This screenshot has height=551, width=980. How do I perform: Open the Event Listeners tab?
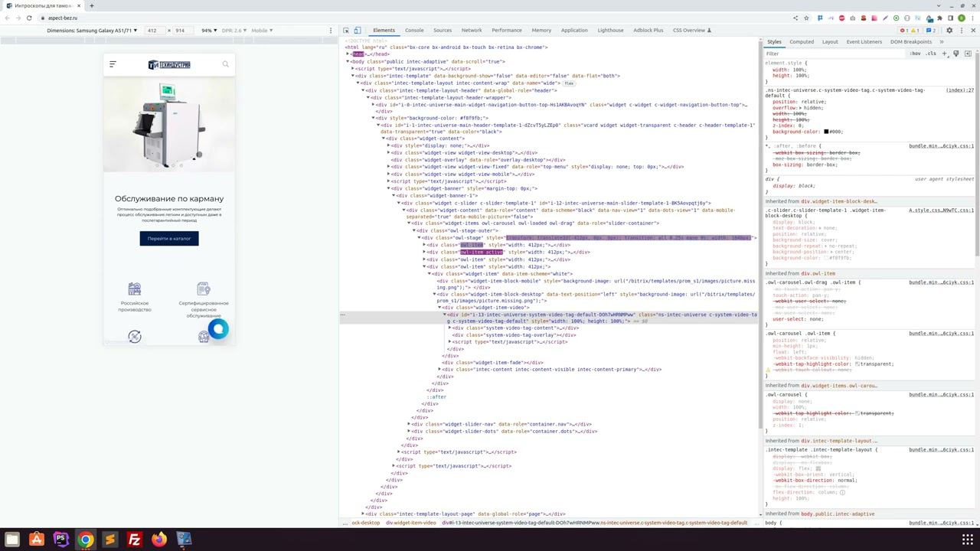tap(864, 42)
